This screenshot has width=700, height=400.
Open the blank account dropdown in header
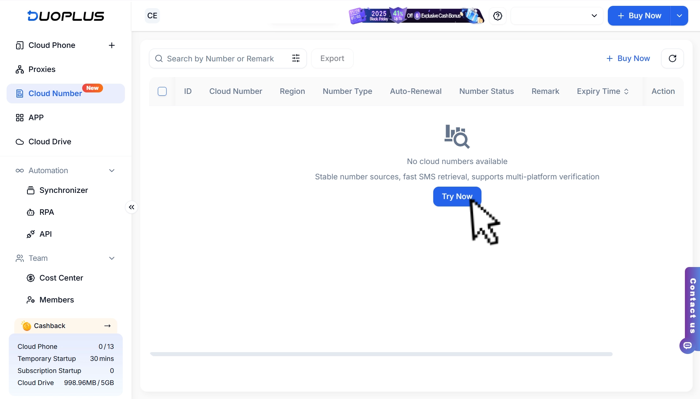coord(555,16)
